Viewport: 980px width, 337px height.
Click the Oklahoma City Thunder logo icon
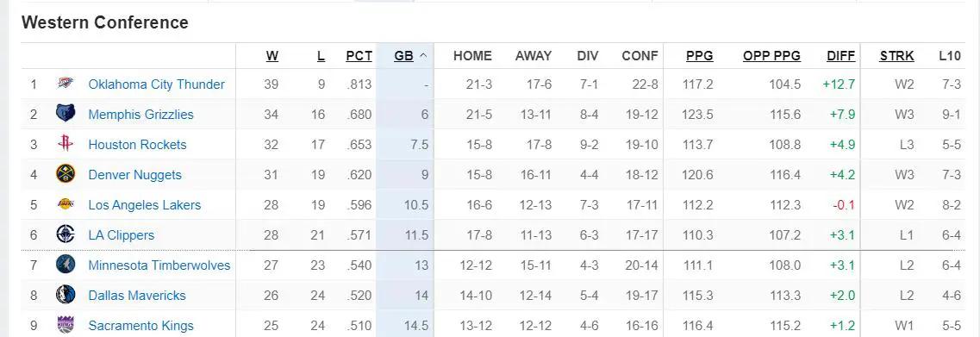(x=66, y=84)
